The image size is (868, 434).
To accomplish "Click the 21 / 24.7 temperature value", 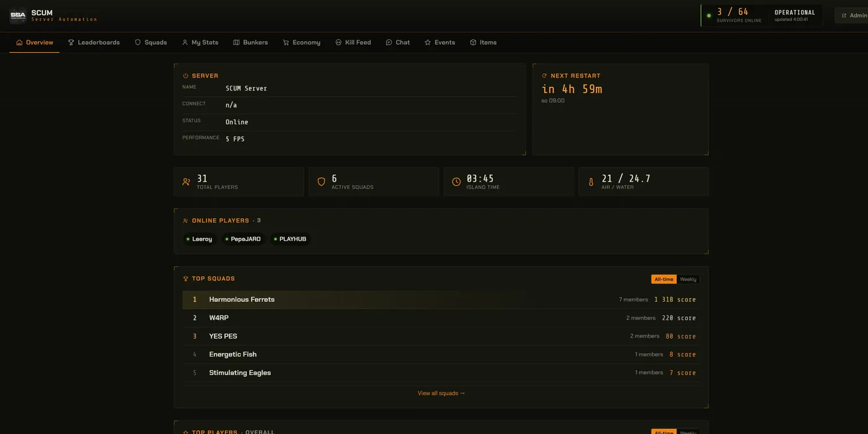I will [626, 179].
